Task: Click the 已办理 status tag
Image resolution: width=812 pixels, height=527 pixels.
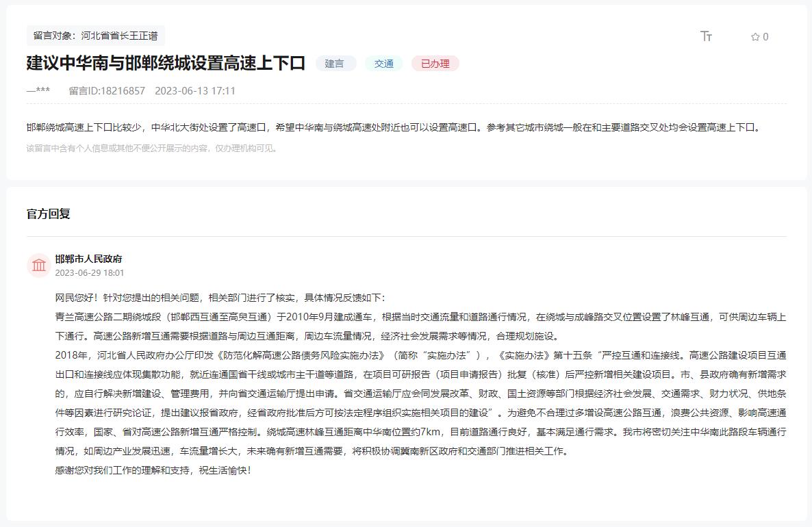Action: coord(435,63)
